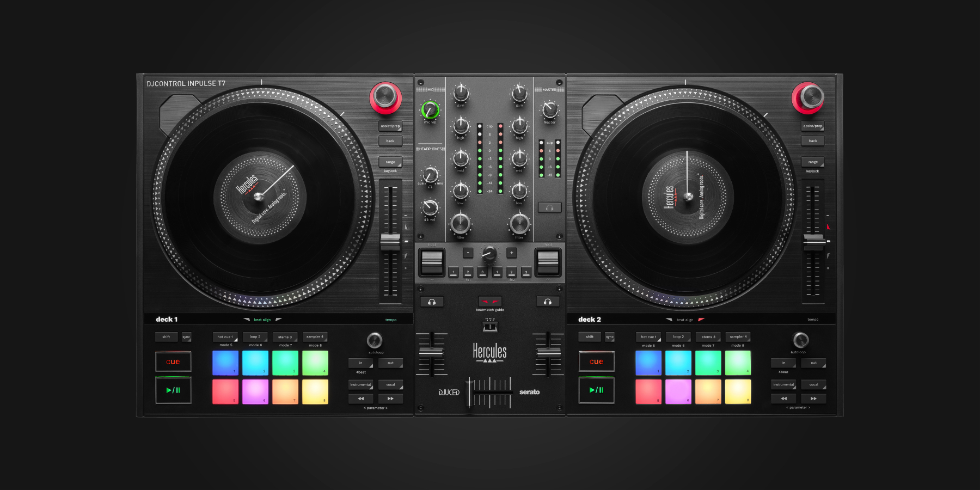Click the assist/prep button on deck 2
This screenshot has height=490, width=980.
coord(813,125)
